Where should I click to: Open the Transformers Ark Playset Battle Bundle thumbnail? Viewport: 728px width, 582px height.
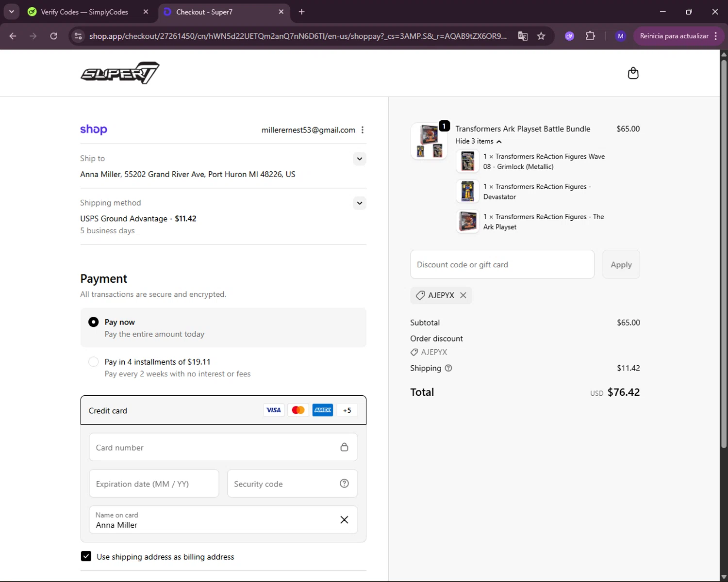coord(429,141)
